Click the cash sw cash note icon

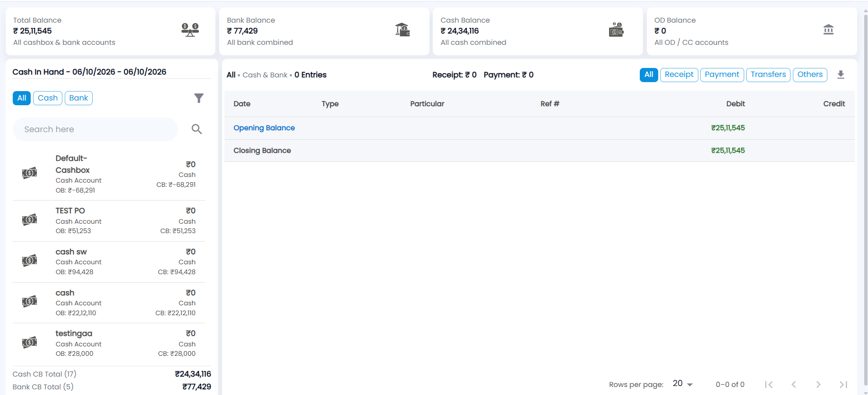(x=29, y=261)
